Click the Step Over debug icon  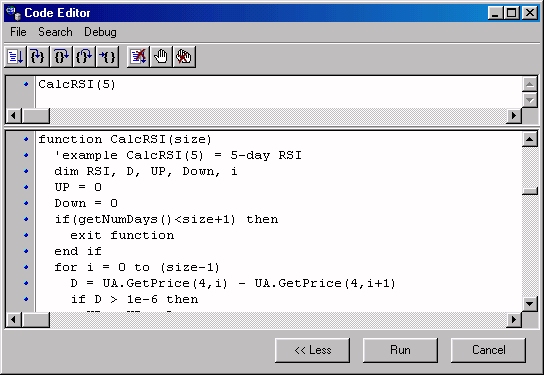61,57
